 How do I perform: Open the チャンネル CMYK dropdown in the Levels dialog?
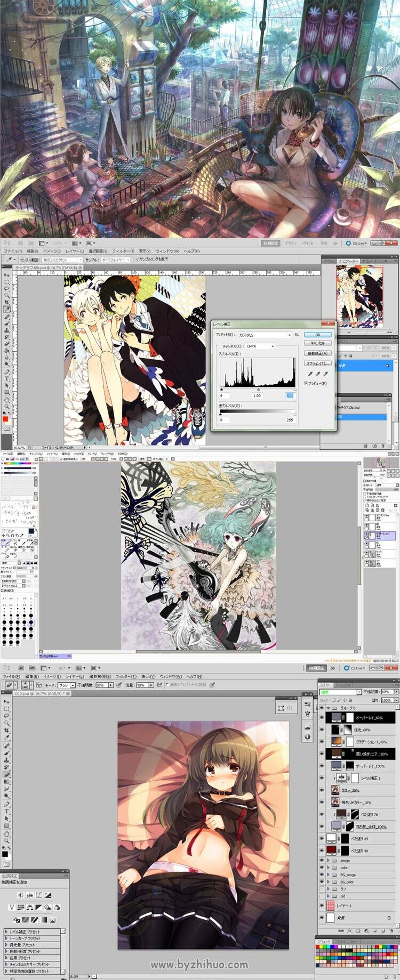click(260, 346)
